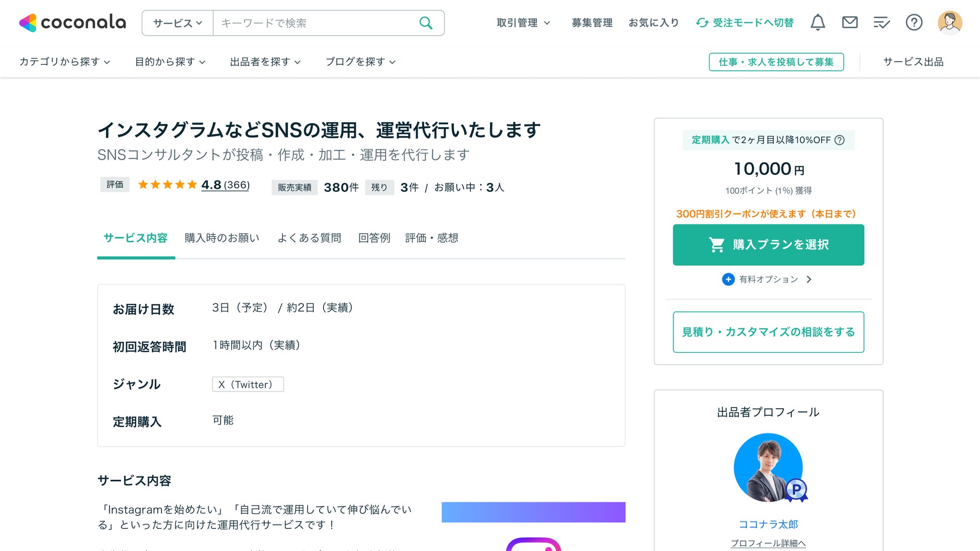Image resolution: width=980 pixels, height=551 pixels.
Task: Click 見積り・カスタマイズの相談をする button
Action: 768,332
